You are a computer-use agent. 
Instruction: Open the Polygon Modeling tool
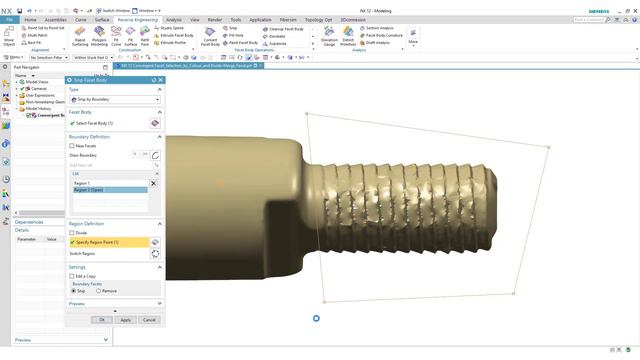(99, 36)
